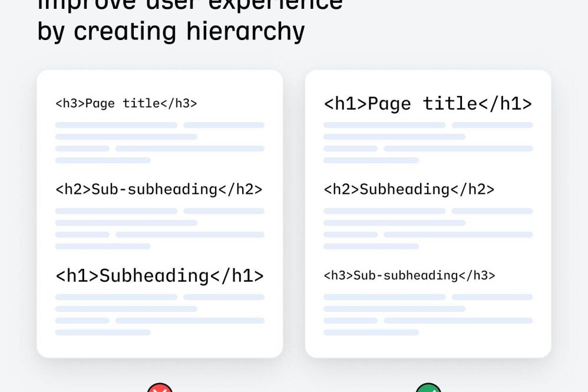588x392 pixels.
Task: Click placeholder paragraph under <h1>Page title</h1>
Action: (428, 142)
